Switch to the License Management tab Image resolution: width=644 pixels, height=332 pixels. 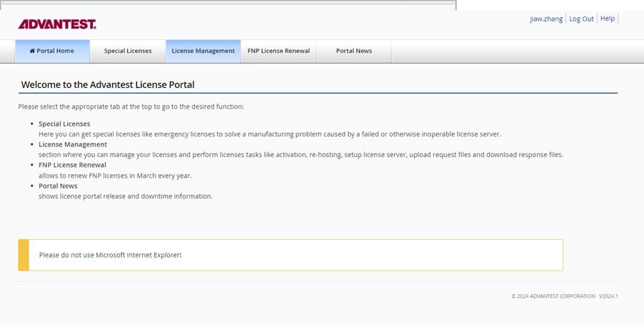(x=203, y=51)
